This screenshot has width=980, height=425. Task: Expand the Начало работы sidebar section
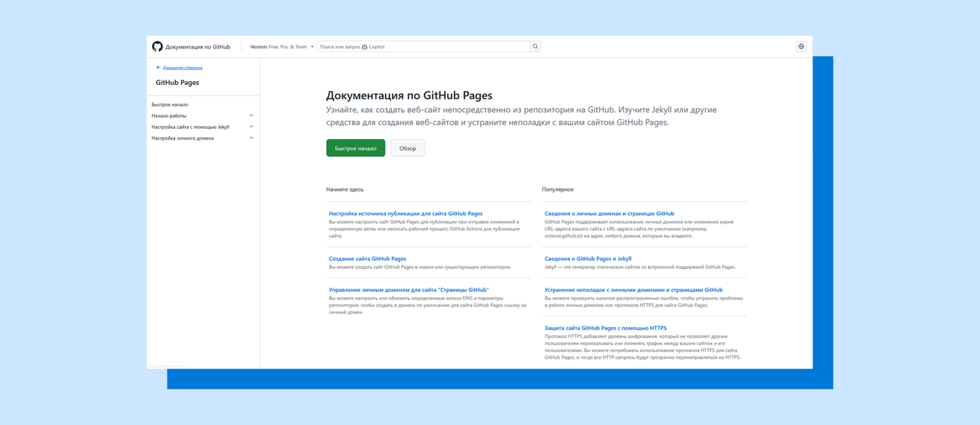(x=251, y=115)
